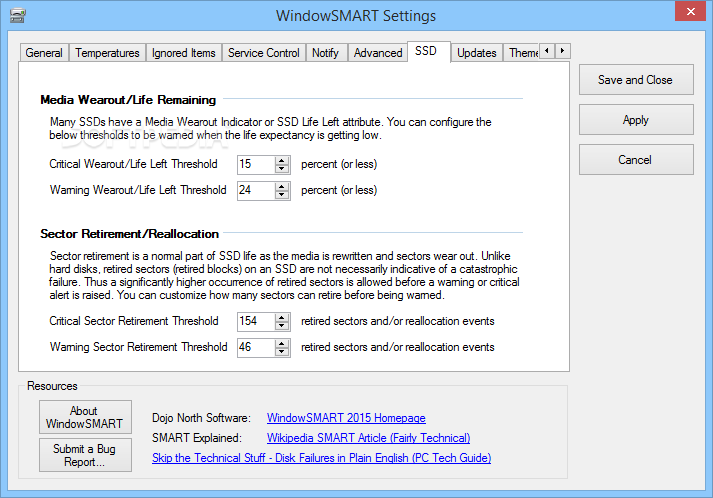The width and height of the screenshot is (713, 498).
Task: Click the Critical Wearout field showing 15
Action: pyautogui.click(x=256, y=164)
